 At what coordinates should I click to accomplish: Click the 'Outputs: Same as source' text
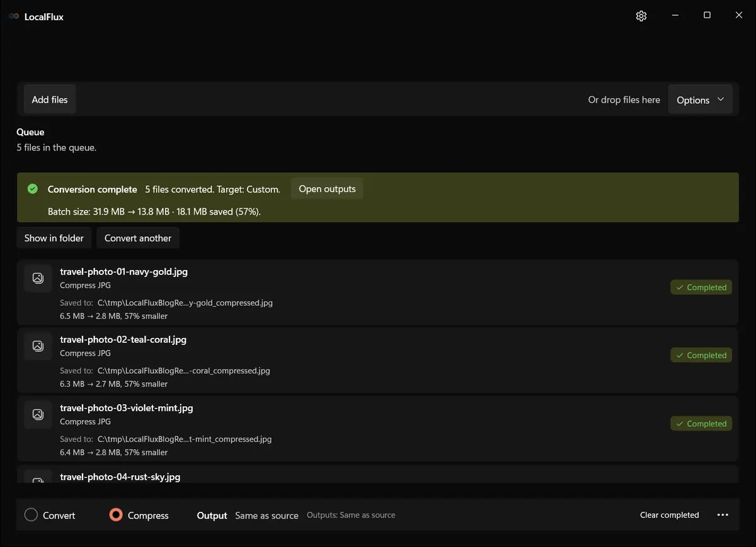coord(351,515)
